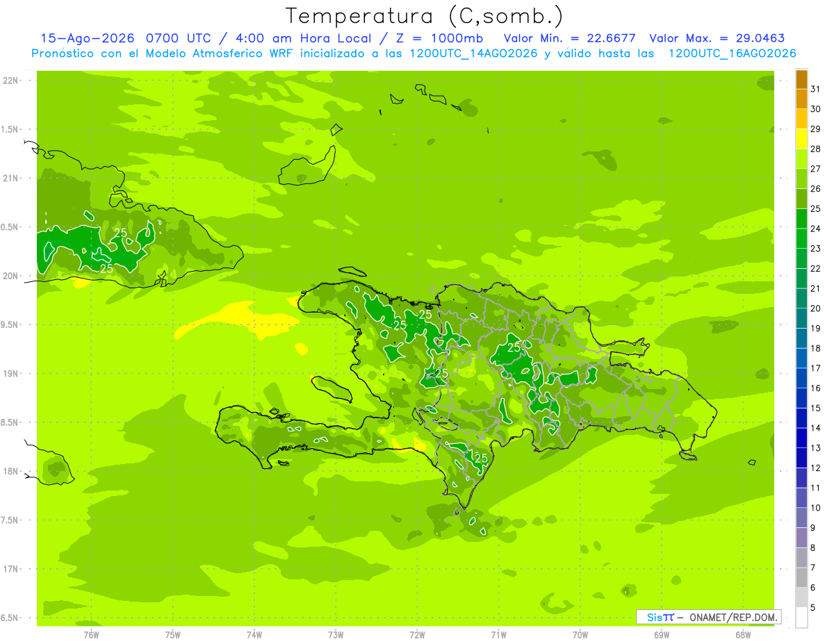Click the '75W' longitude axis label

tap(173, 635)
